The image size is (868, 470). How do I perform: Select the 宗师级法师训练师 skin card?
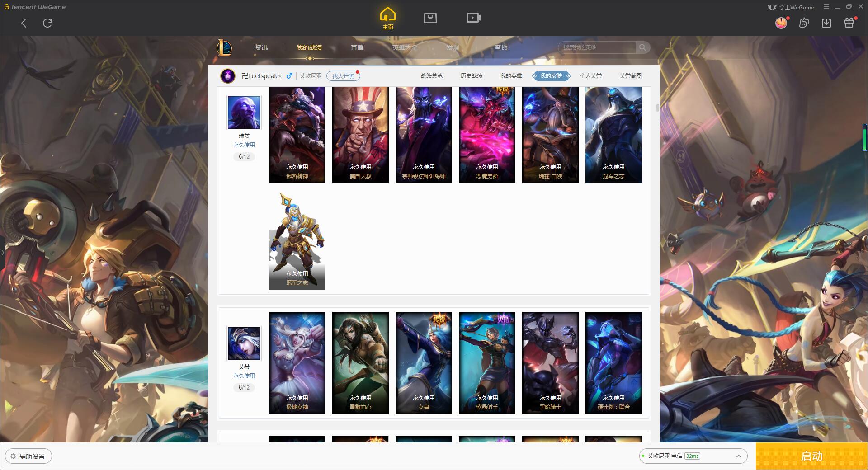424,135
